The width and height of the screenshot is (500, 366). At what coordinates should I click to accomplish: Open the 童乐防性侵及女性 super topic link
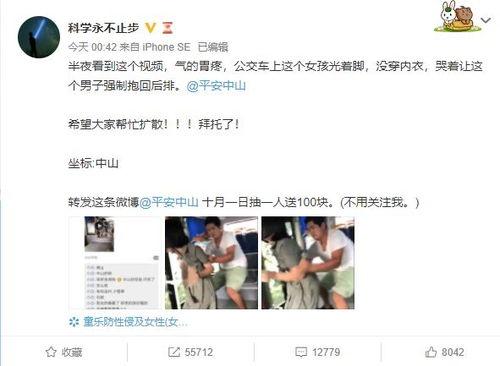135,322
